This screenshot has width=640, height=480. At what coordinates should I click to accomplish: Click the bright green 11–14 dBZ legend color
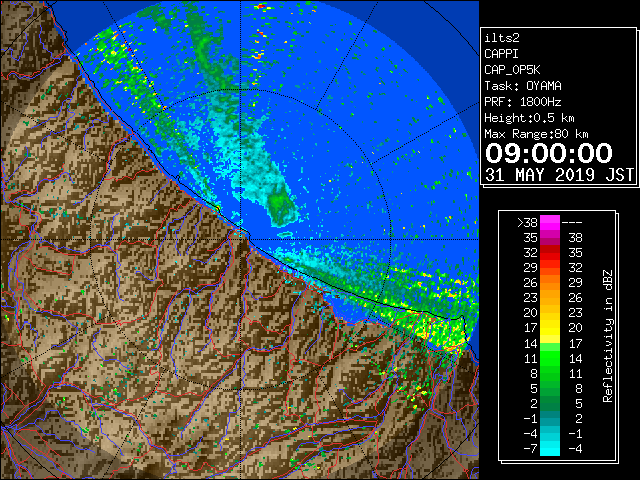(550, 358)
